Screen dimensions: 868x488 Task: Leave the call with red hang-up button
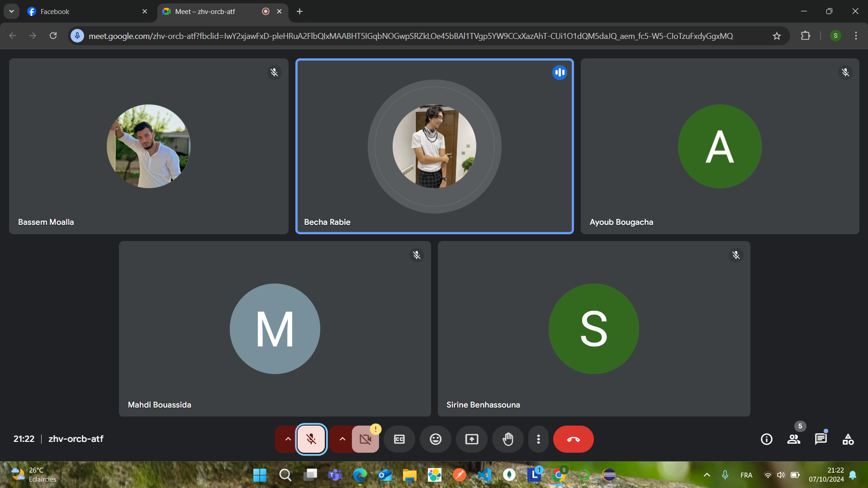tap(574, 439)
